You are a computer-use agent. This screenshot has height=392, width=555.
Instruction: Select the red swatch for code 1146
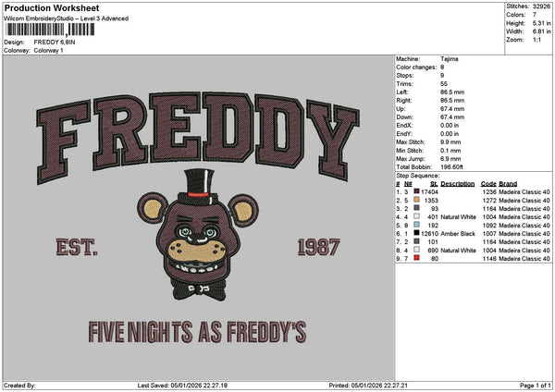tap(416, 258)
